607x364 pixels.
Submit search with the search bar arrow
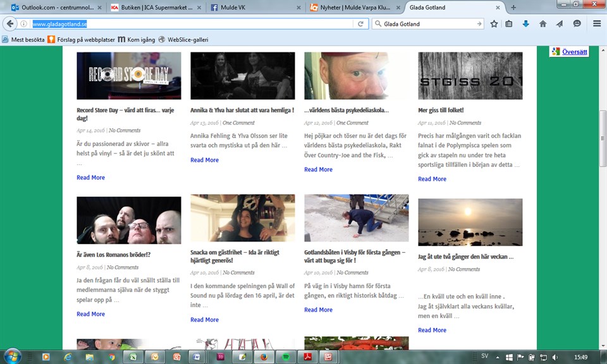(x=479, y=24)
